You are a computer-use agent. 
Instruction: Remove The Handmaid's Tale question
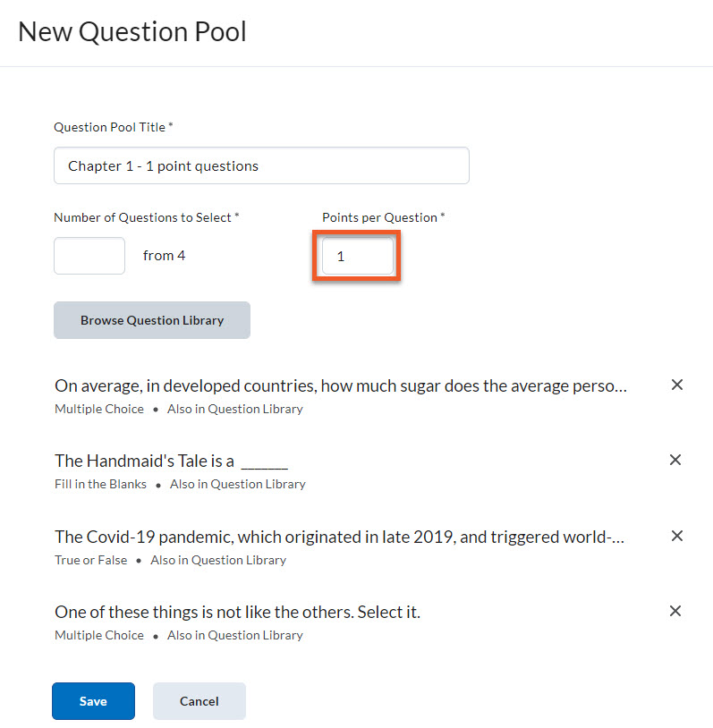pyautogui.click(x=675, y=460)
